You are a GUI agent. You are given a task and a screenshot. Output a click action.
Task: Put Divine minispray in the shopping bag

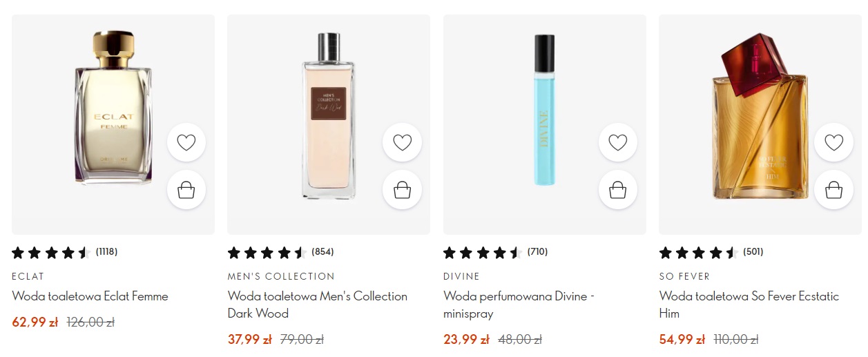[x=617, y=190]
